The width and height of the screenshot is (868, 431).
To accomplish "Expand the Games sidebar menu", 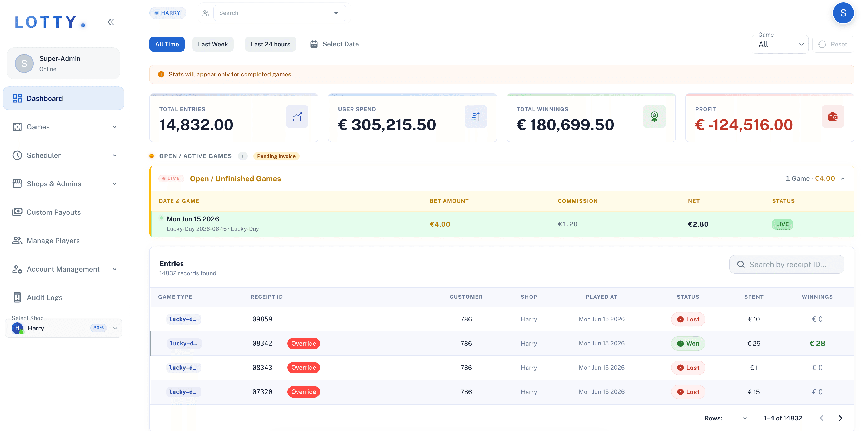I will pos(63,127).
